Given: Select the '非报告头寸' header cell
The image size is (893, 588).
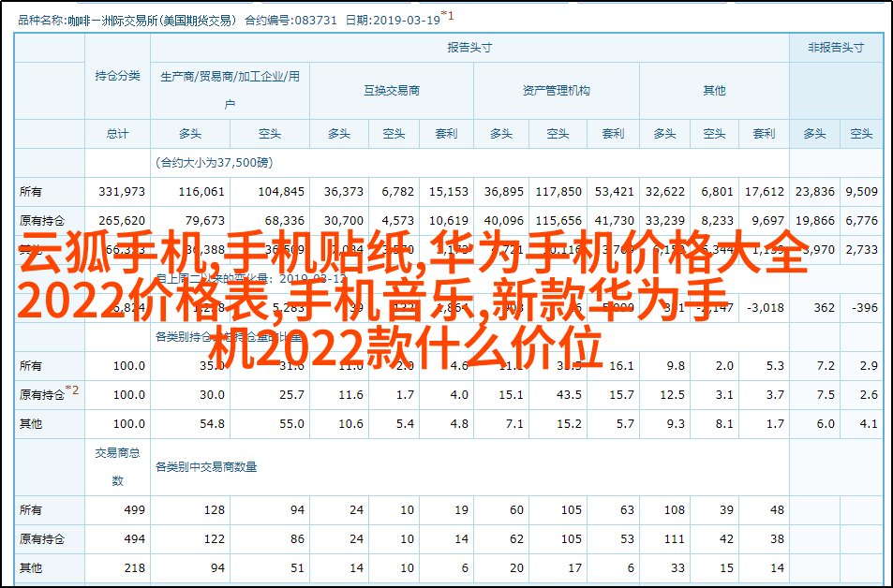Looking at the screenshot, I should tap(836, 48).
